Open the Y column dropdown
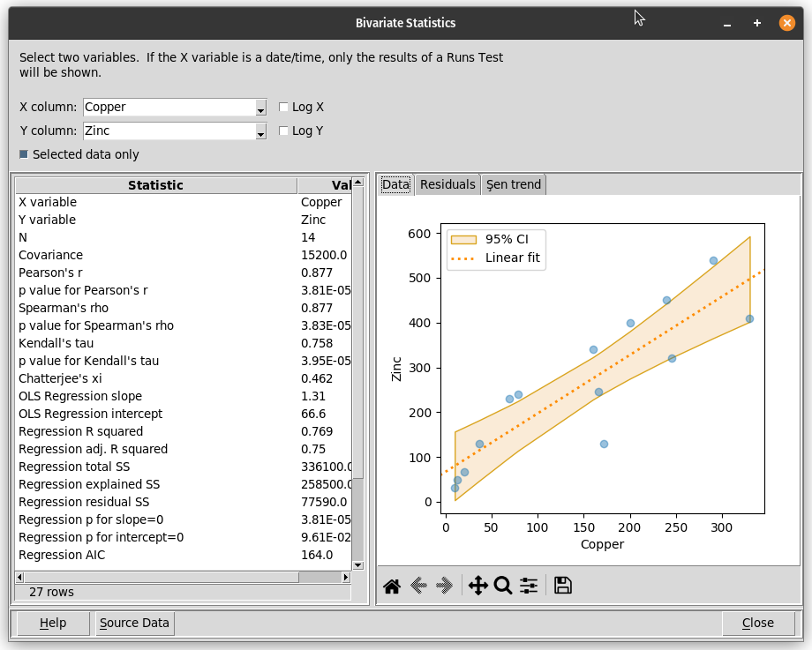812x650 pixels. (260, 132)
